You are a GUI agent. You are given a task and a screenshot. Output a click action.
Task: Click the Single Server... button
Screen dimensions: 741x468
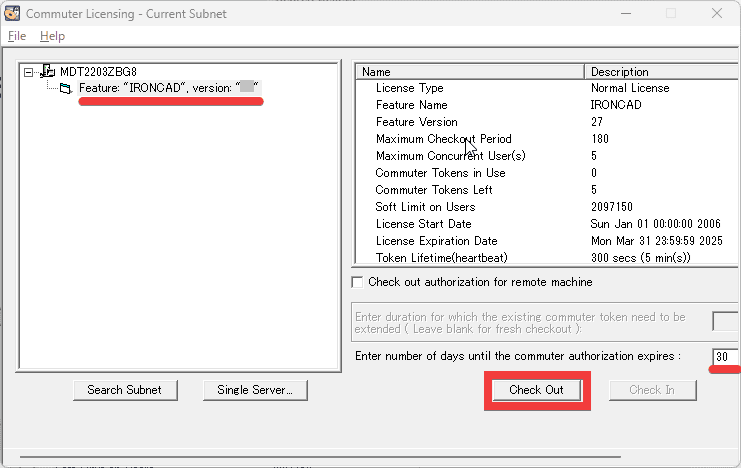255,390
